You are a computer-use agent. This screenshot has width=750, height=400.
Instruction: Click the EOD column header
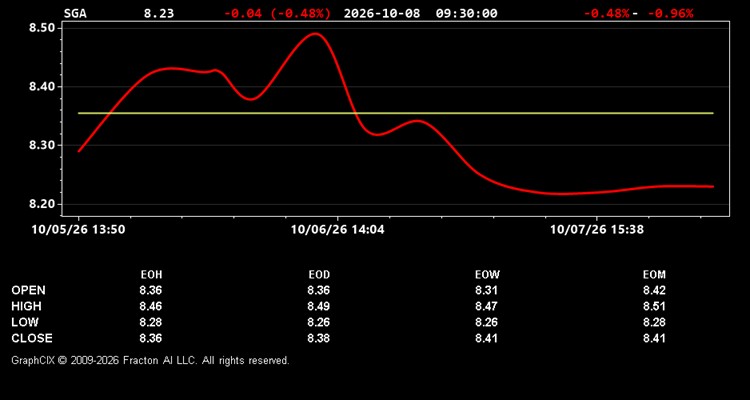click(x=319, y=275)
